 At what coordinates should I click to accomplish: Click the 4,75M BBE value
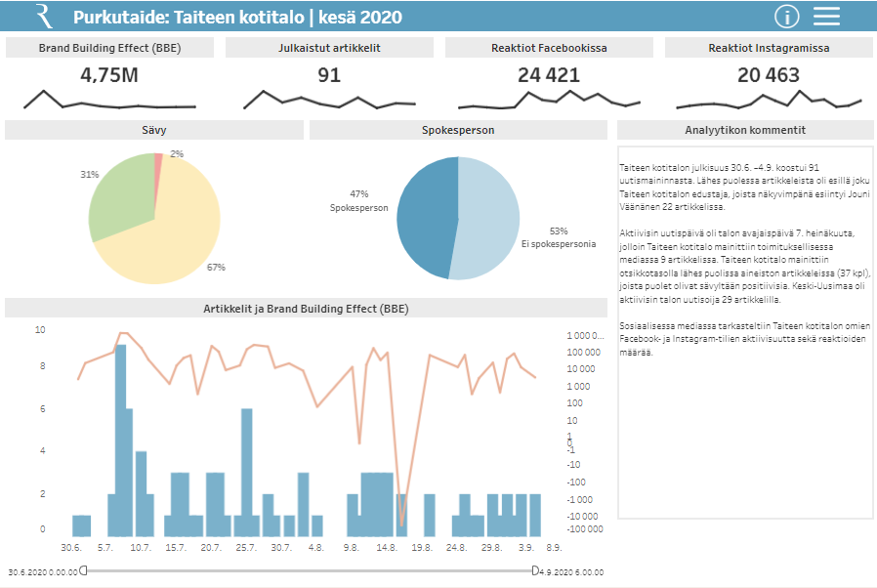tap(109, 75)
